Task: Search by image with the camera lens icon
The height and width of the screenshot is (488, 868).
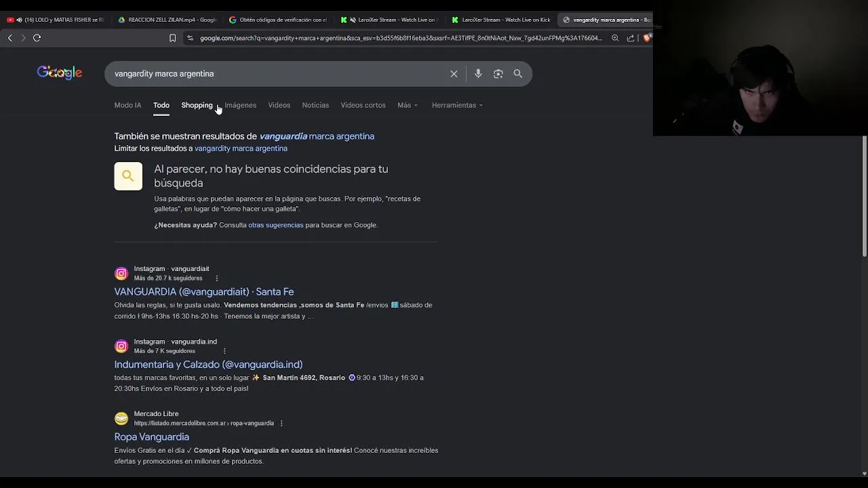Action: tap(498, 74)
